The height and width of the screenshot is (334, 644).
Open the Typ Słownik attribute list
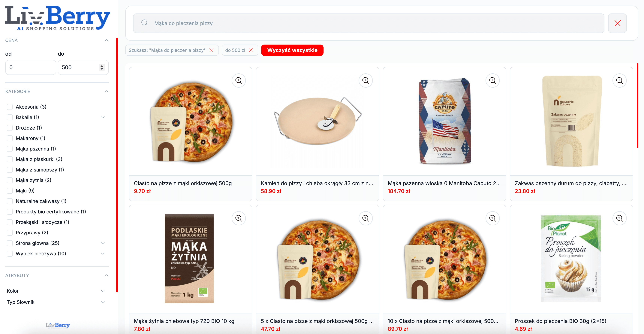[103, 302]
